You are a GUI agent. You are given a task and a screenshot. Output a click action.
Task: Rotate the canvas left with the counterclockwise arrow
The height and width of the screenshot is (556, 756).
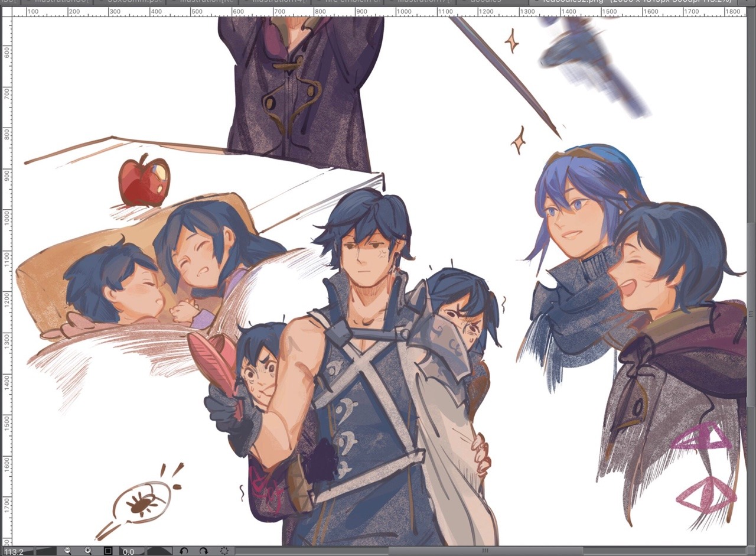(184, 551)
